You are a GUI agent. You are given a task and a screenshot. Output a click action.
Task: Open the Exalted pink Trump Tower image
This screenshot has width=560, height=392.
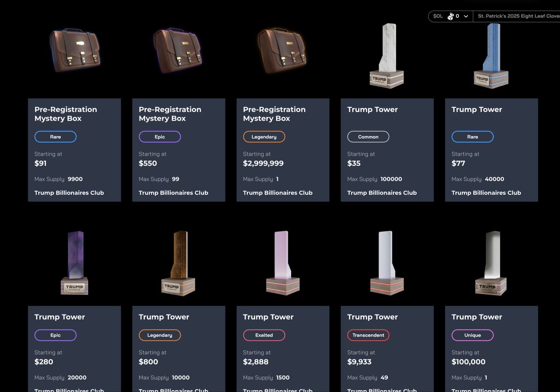pos(283,262)
